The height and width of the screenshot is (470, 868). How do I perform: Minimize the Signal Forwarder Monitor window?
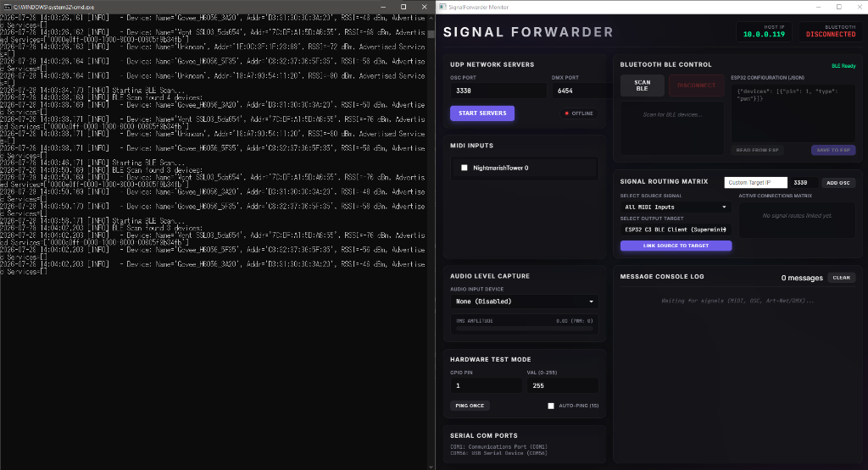point(818,7)
